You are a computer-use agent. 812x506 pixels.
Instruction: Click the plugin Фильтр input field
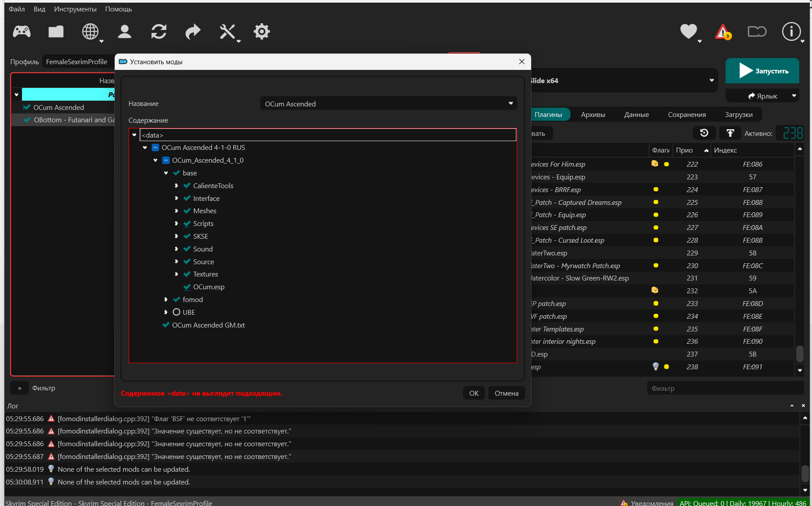coord(724,388)
